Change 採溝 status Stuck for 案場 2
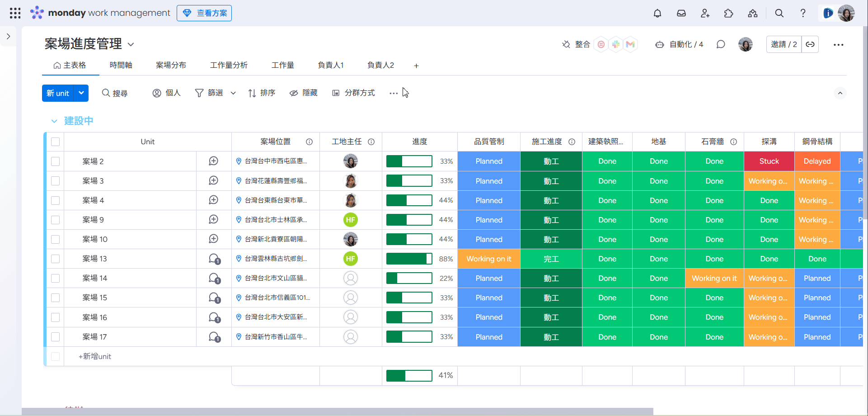Image resolution: width=868 pixels, height=416 pixels. coord(769,161)
